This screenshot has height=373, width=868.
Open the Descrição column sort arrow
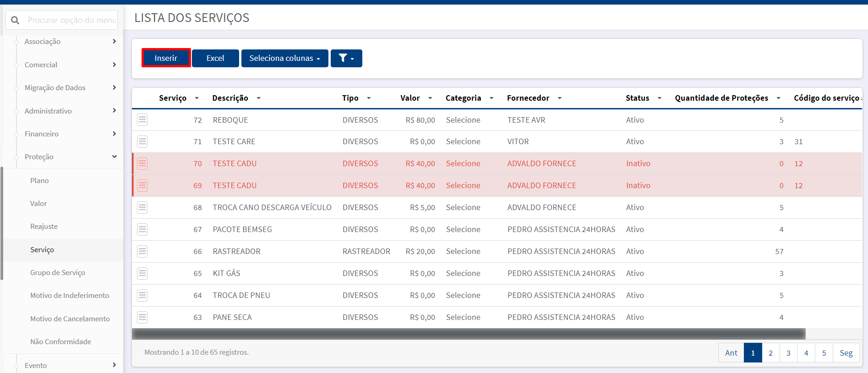coord(259,98)
